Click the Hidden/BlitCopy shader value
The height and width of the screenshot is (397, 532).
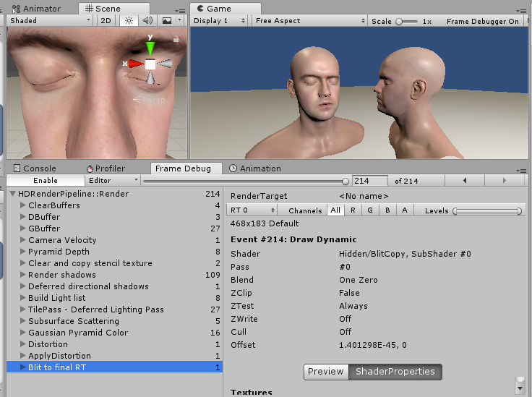tap(405, 254)
